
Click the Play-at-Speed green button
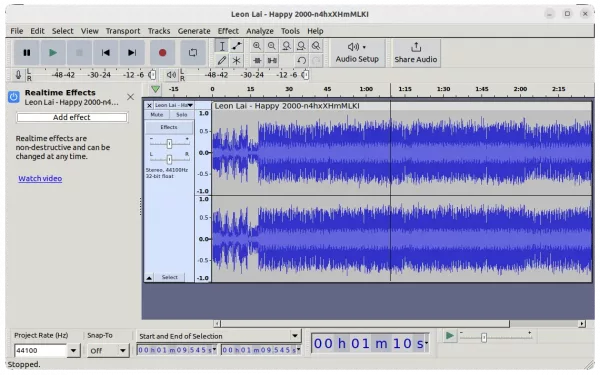[450, 336]
